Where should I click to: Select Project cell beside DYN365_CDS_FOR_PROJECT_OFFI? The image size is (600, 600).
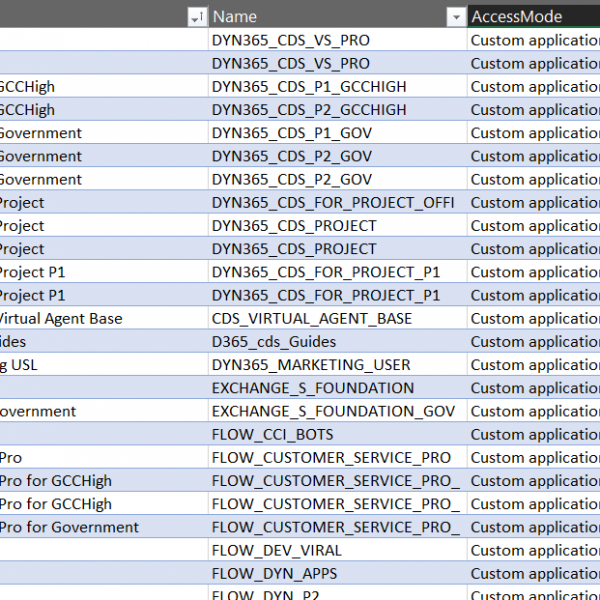tap(104, 202)
